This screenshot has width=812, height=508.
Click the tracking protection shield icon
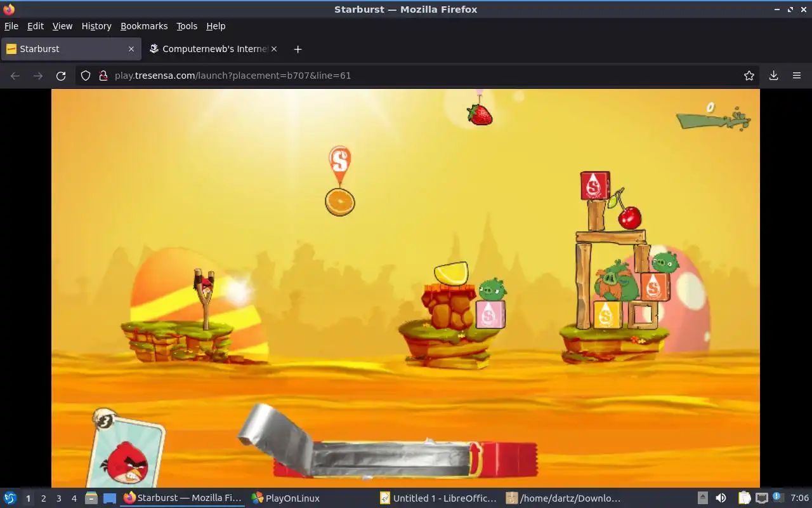(x=86, y=76)
